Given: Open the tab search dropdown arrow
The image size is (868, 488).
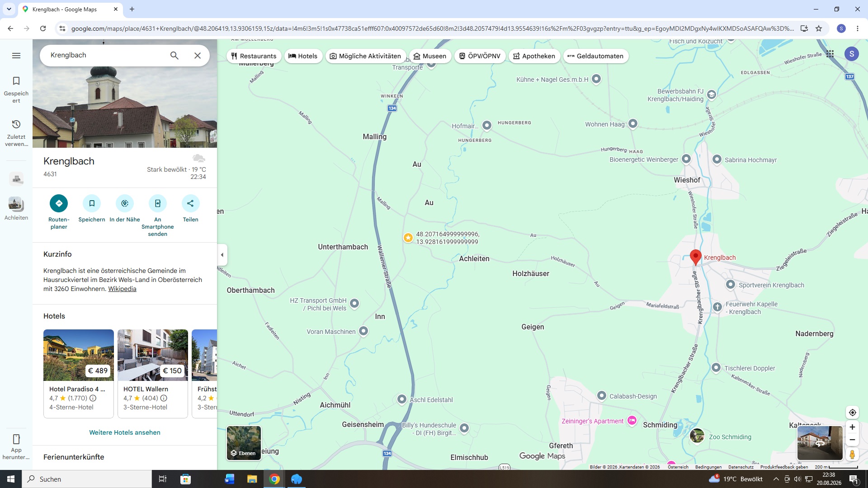Looking at the screenshot, I should (9, 9).
